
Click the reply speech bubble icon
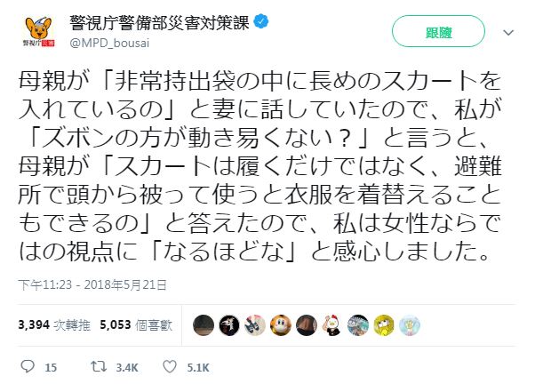point(27,366)
